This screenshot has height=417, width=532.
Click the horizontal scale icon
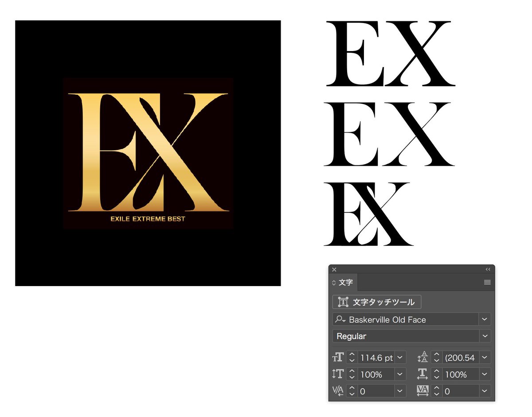[422, 374]
